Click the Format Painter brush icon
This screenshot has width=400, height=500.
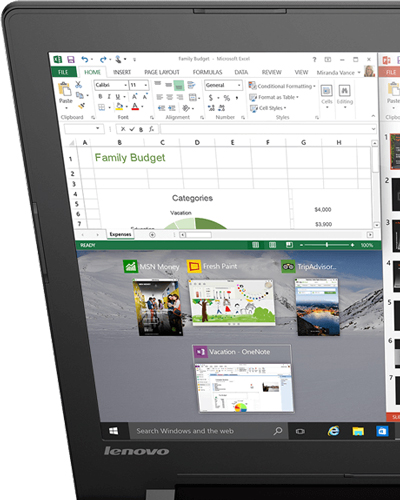pos(81,106)
